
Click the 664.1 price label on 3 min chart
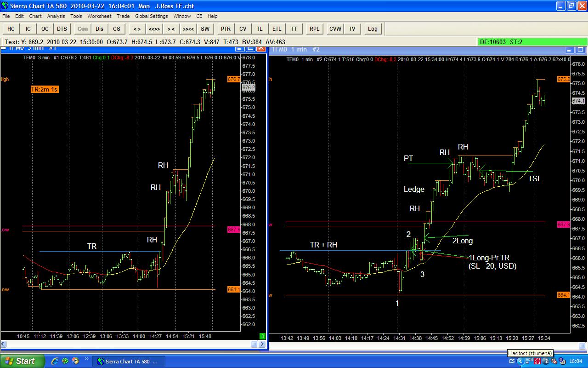(234, 289)
